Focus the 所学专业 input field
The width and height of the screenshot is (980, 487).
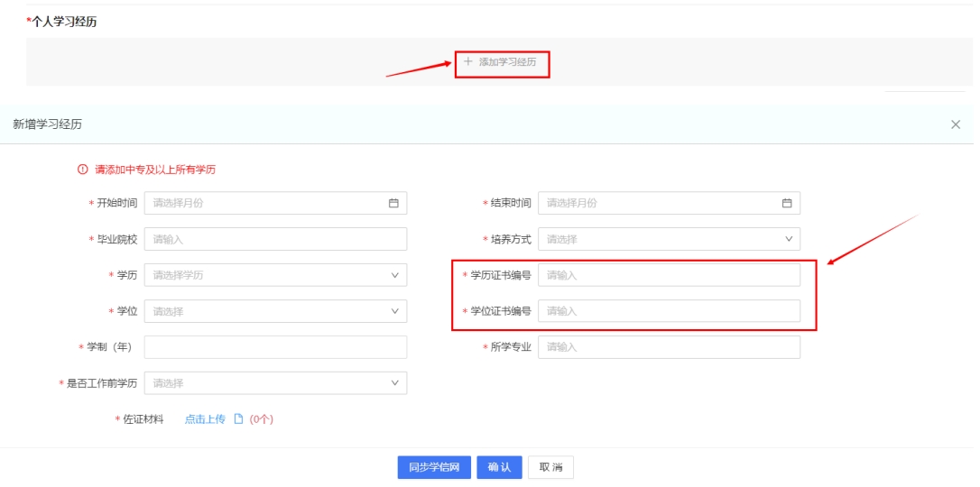tap(669, 347)
